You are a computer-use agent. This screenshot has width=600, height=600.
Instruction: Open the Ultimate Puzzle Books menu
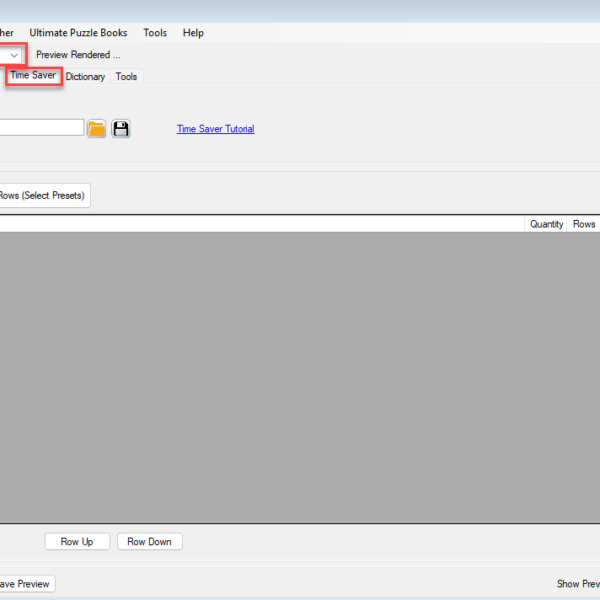coord(78,33)
